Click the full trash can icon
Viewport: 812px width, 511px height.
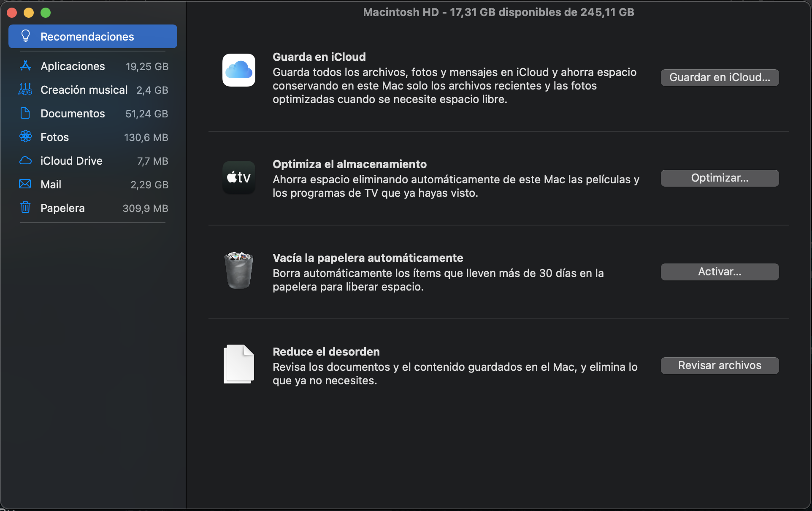[x=239, y=270]
